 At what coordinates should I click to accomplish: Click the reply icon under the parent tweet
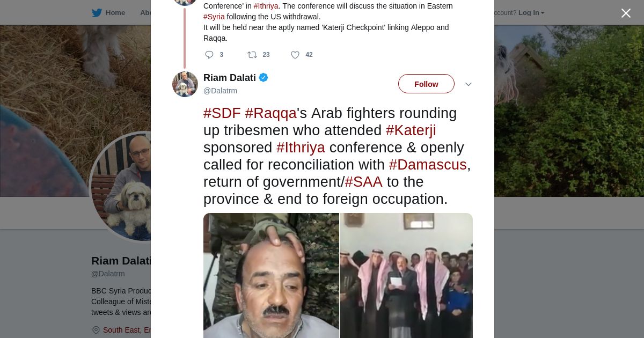(209, 55)
